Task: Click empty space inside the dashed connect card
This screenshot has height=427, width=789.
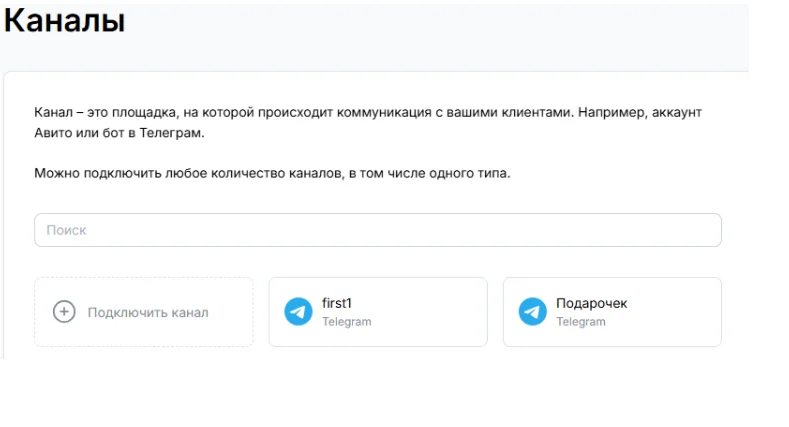Action: coord(231,330)
